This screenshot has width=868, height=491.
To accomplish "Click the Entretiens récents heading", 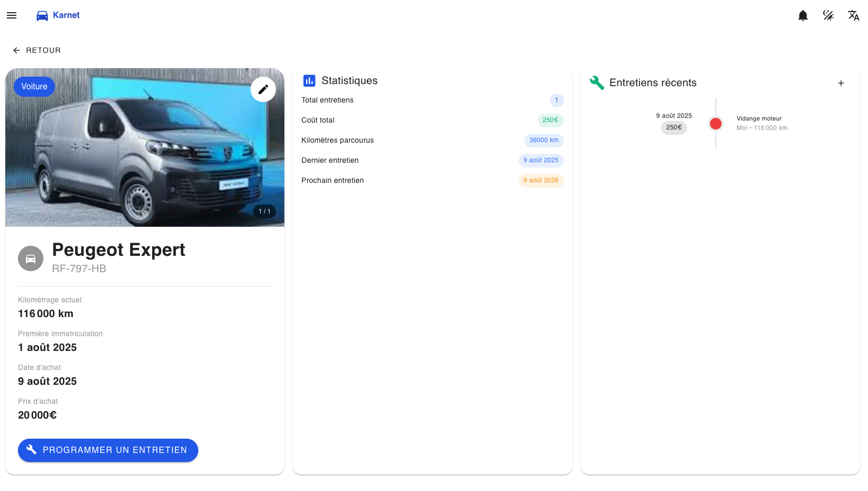I will click(653, 82).
